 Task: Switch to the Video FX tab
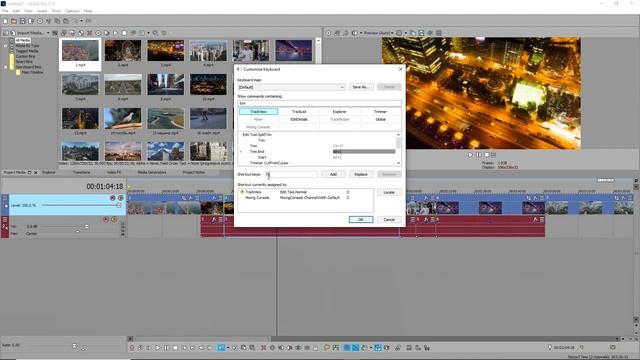(x=114, y=173)
